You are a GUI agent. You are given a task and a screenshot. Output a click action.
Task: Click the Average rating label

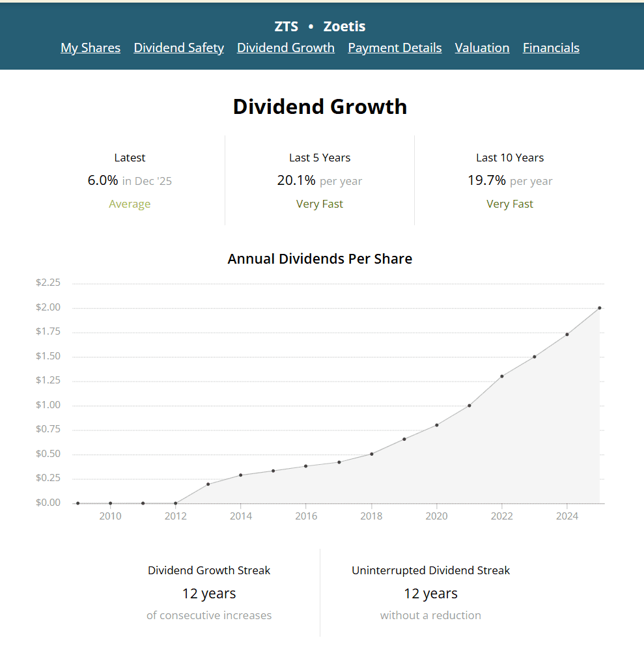pos(130,204)
